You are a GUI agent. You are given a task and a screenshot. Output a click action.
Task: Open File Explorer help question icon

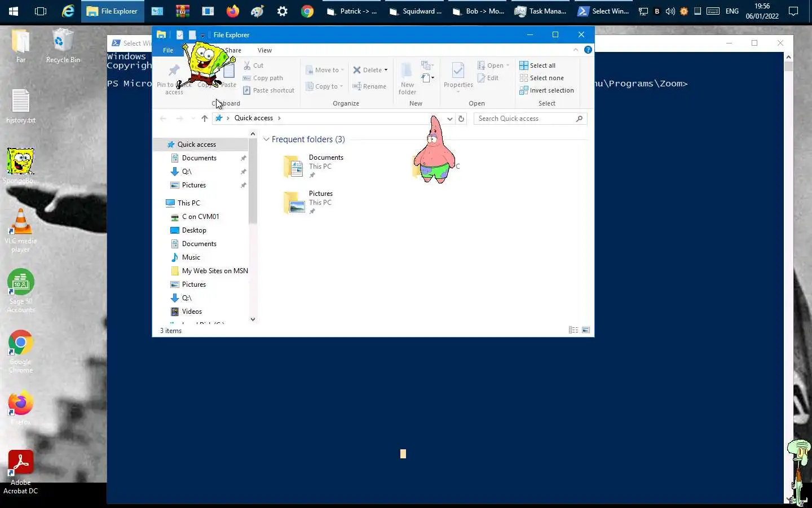point(588,50)
